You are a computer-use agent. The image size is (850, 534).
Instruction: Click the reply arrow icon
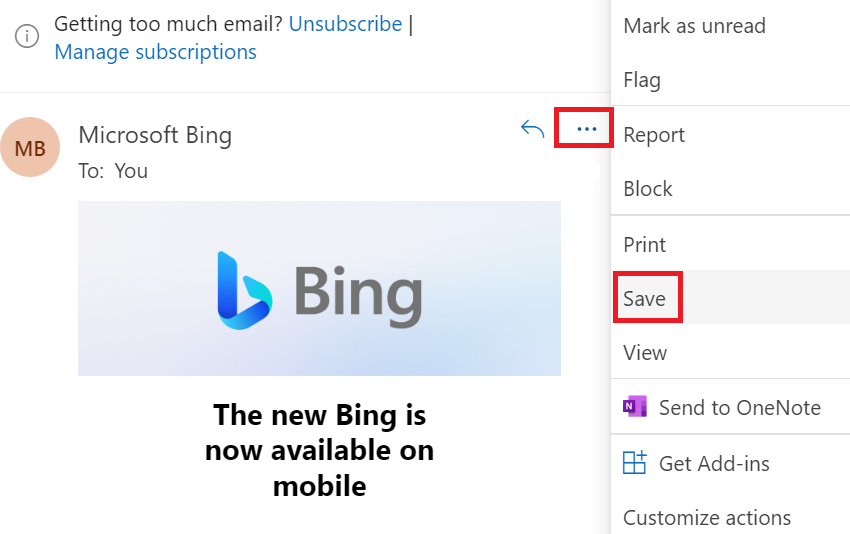(x=532, y=129)
